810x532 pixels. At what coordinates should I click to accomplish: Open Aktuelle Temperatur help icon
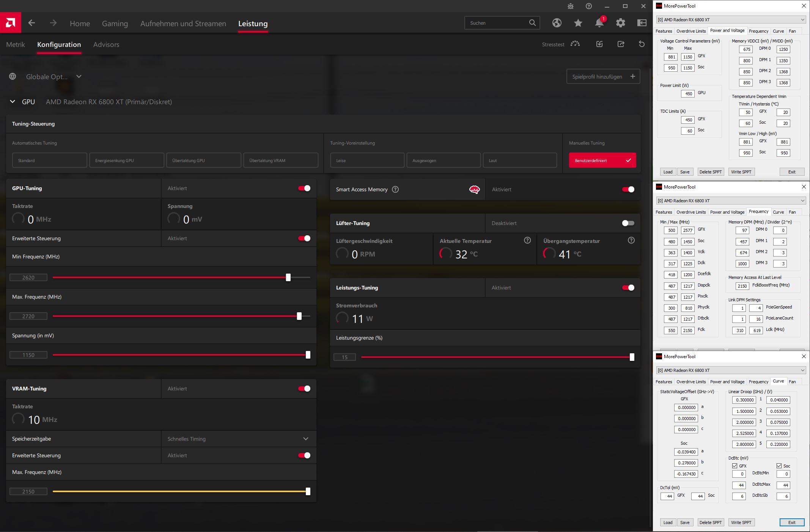point(527,240)
